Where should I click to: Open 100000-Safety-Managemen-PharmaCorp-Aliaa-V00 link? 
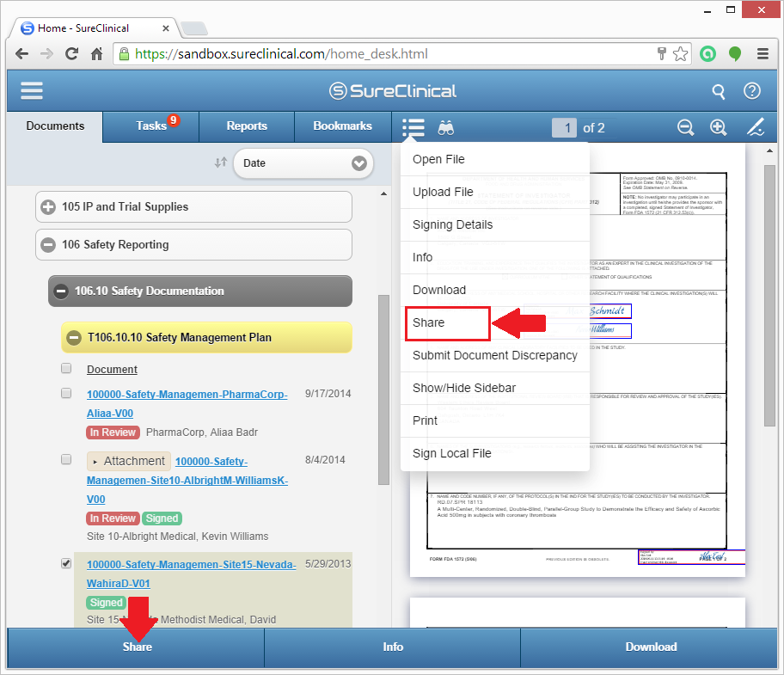pos(187,403)
